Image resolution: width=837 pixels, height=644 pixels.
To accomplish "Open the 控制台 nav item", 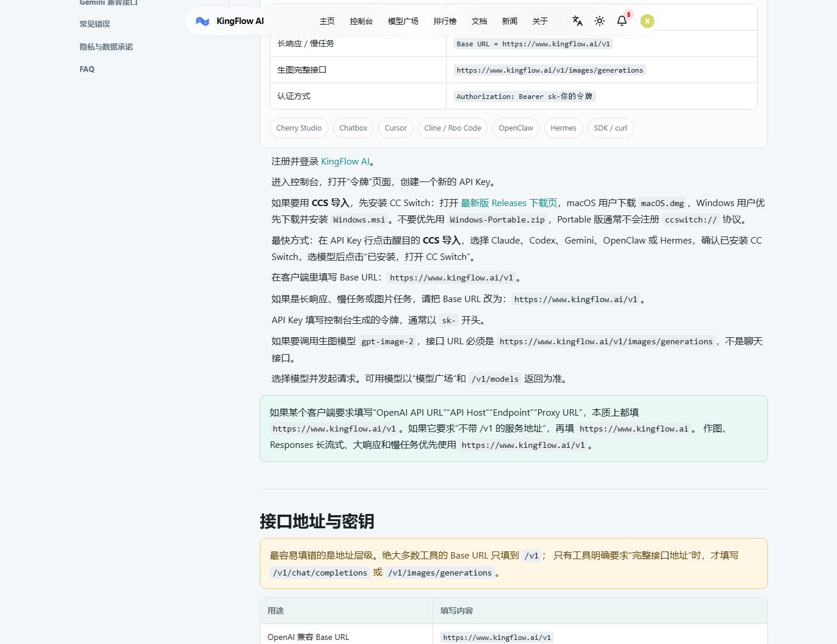I will [361, 21].
